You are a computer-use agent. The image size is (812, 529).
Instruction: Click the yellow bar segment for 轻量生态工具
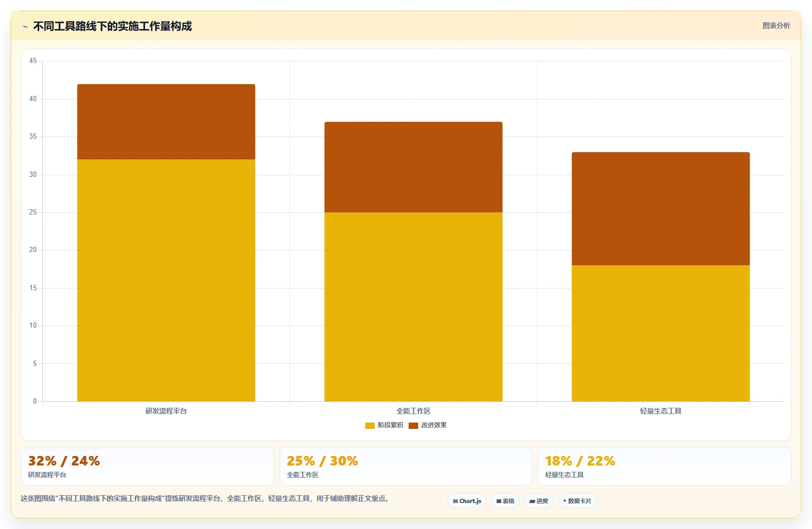[x=661, y=333]
